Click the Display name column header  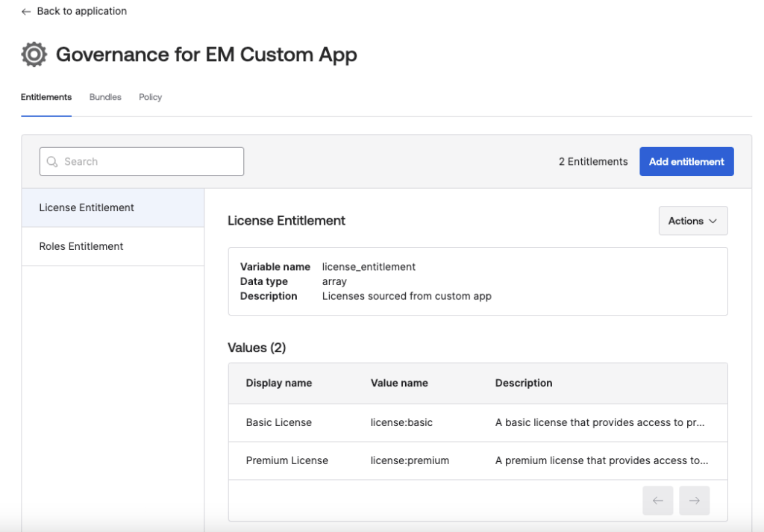[278, 383]
